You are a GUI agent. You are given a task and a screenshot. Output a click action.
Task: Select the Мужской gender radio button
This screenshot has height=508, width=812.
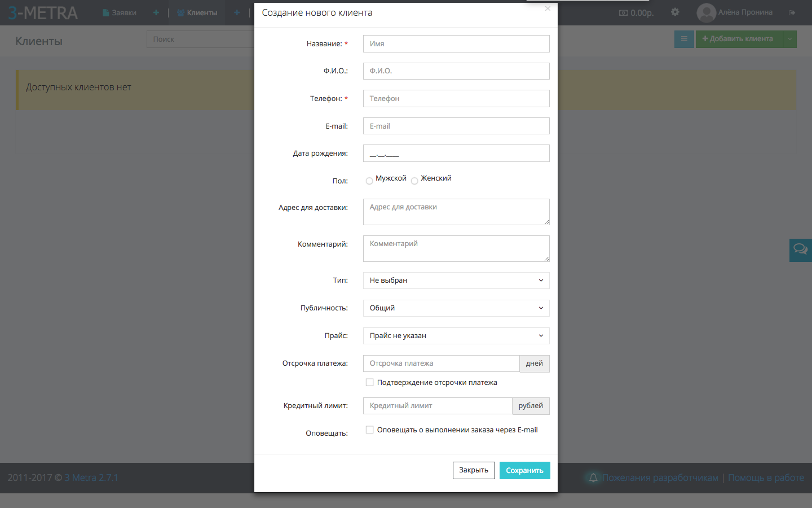tap(369, 181)
